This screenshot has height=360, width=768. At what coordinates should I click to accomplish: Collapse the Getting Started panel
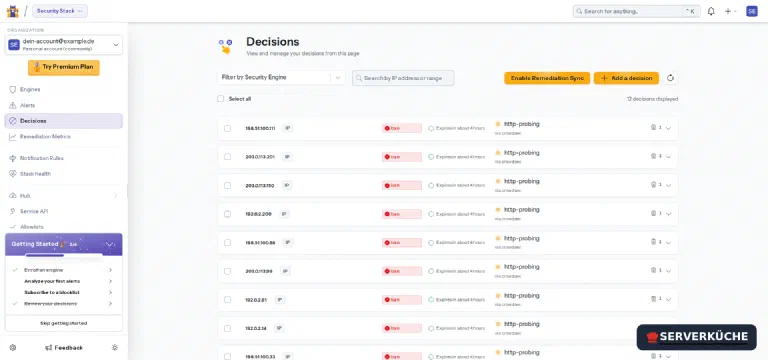pyautogui.click(x=110, y=244)
